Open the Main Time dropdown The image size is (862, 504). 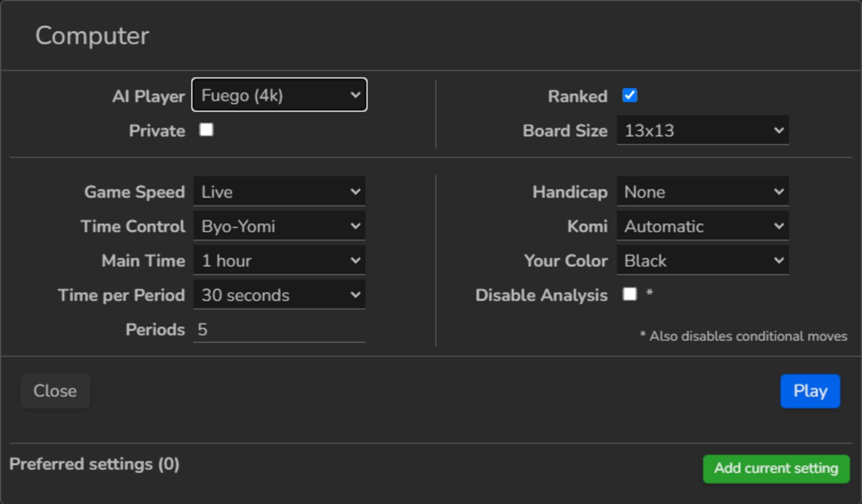coord(279,260)
